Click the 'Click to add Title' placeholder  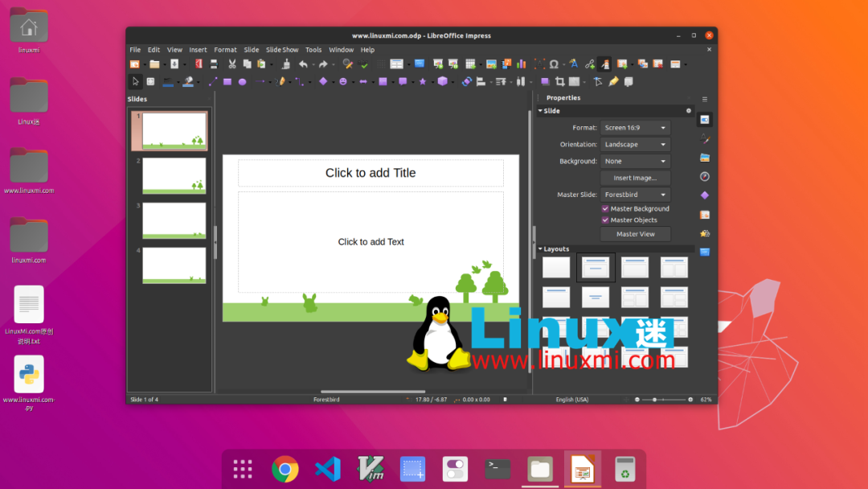pyautogui.click(x=371, y=173)
